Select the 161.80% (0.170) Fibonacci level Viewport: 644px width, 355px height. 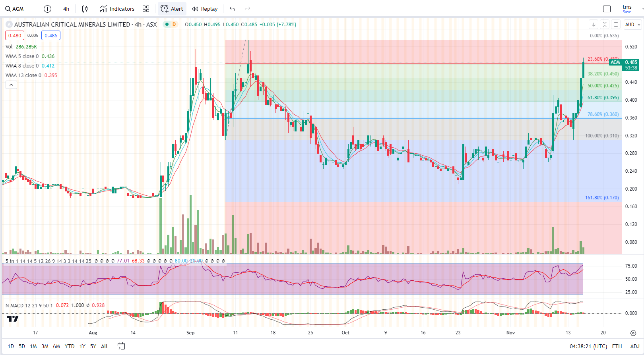tap(602, 198)
